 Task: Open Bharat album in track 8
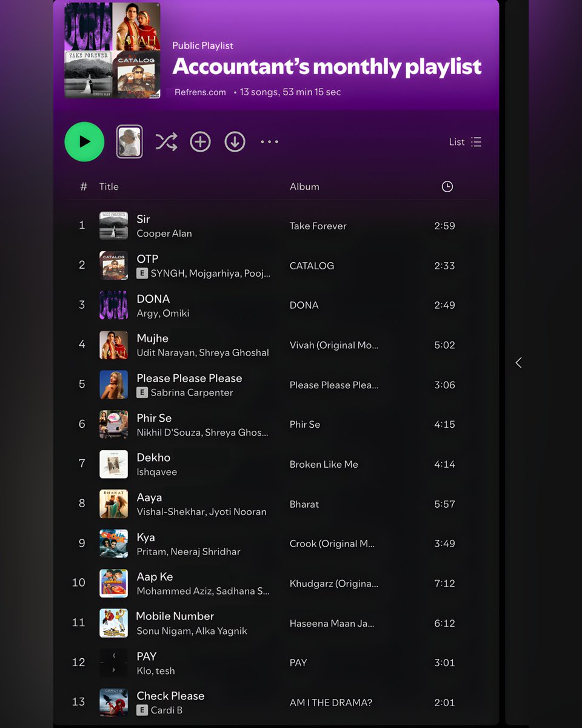[x=304, y=504]
